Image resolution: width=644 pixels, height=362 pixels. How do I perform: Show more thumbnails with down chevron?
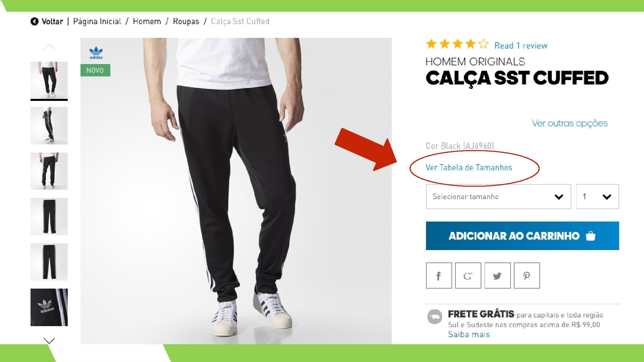(49, 341)
